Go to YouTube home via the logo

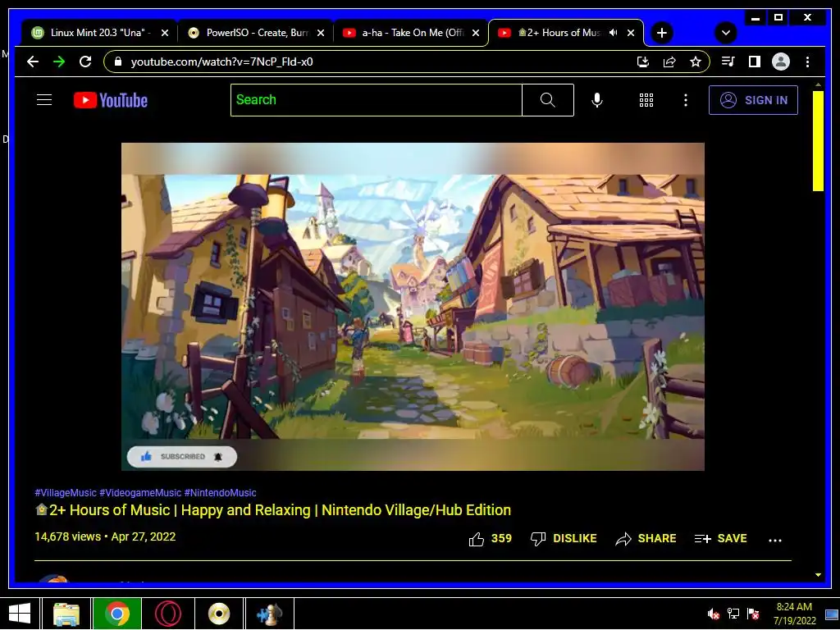pyautogui.click(x=111, y=100)
